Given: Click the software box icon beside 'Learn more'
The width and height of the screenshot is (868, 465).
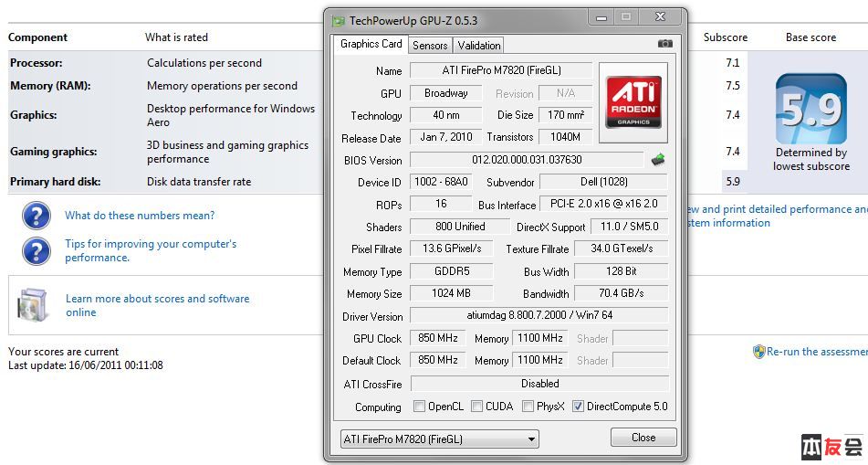Looking at the screenshot, I should tap(33, 304).
